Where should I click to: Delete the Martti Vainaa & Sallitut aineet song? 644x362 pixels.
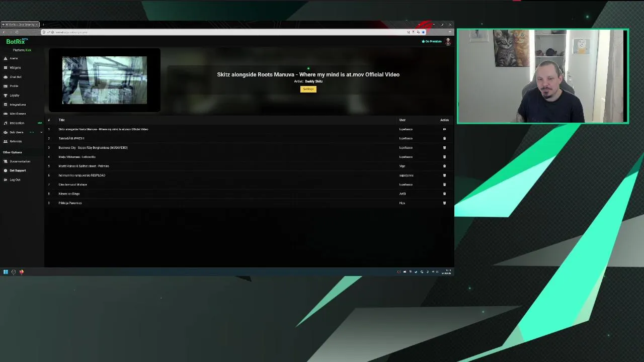tap(444, 166)
